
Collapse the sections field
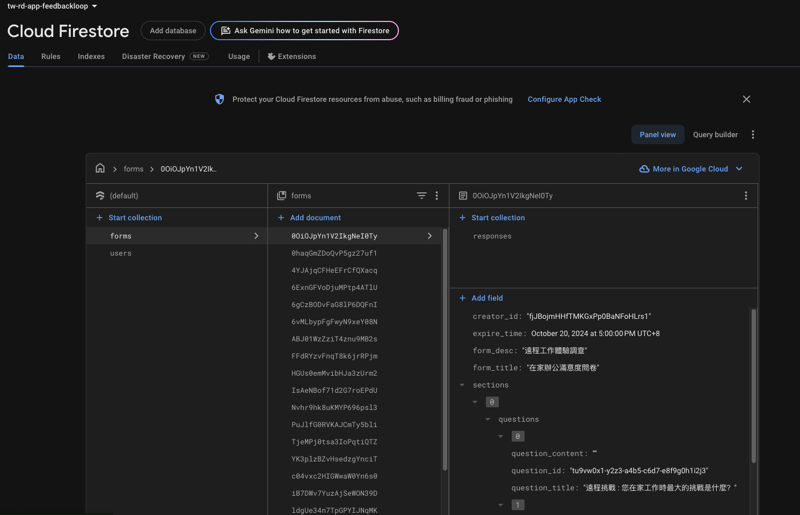462,385
